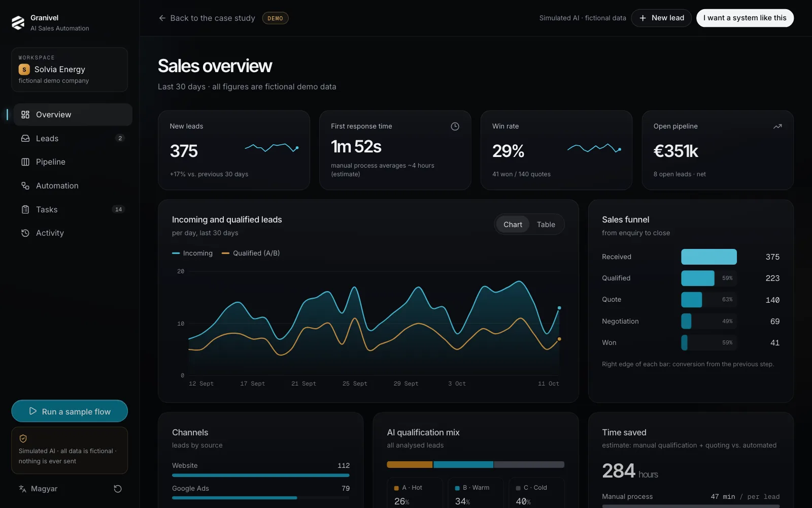Click the trend arrow icon in Open pipeline card
The height and width of the screenshot is (508, 812).
[x=777, y=126]
